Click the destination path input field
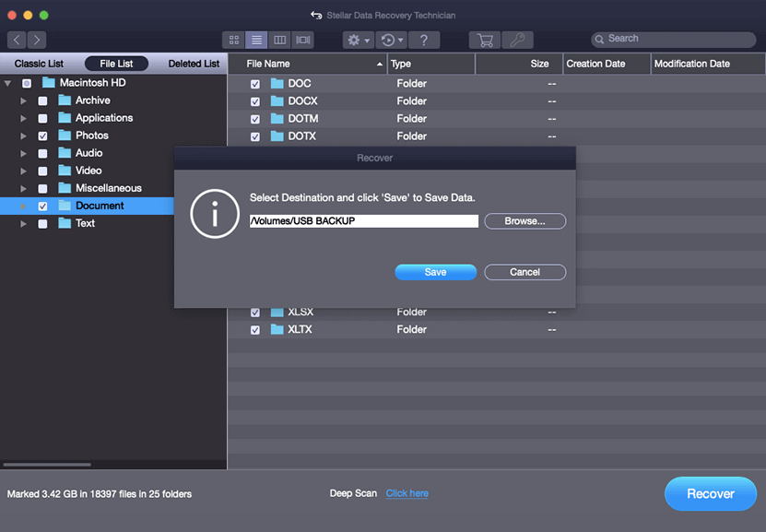 (x=364, y=221)
